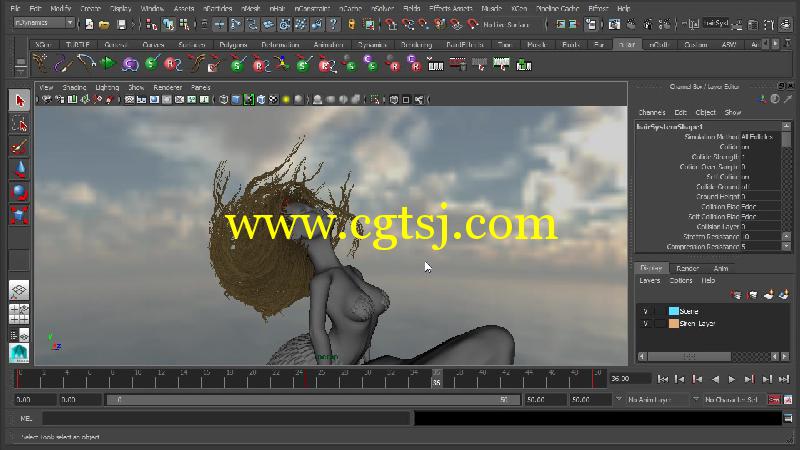The image size is (800, 450).
Task: Open the viewport Renderer menu
Action: [x=168, y=87]
